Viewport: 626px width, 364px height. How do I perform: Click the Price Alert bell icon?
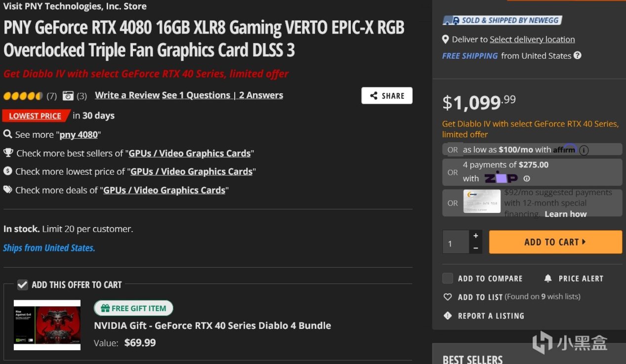coord(548,279)
